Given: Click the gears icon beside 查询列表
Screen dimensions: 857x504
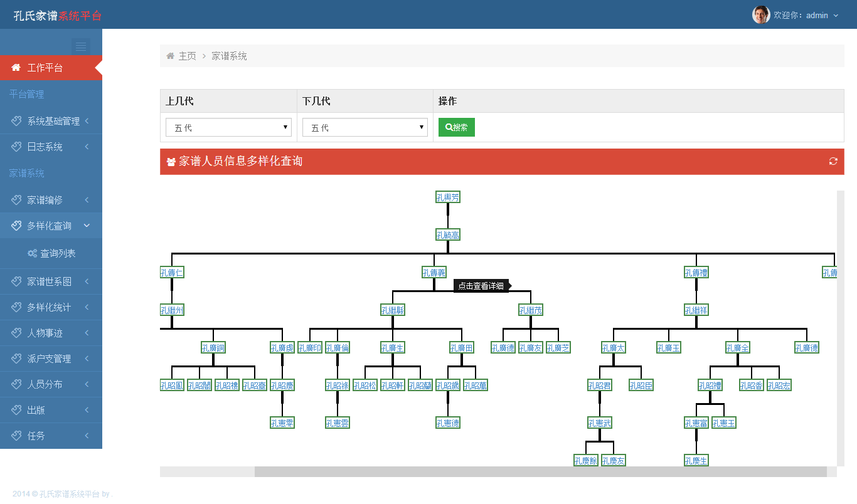Looking at the screenshot, I should pos(33,253).
